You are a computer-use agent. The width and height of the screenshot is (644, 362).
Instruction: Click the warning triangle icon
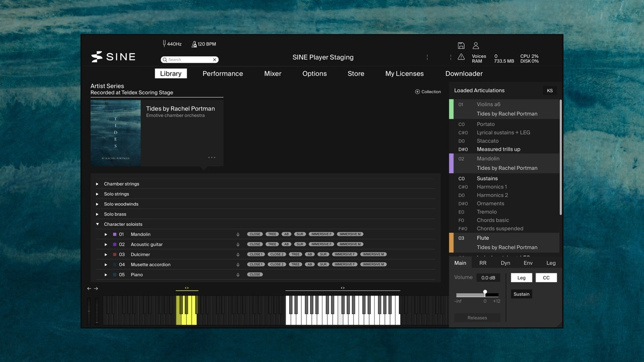pyautogui.click(x=461, y=57)
